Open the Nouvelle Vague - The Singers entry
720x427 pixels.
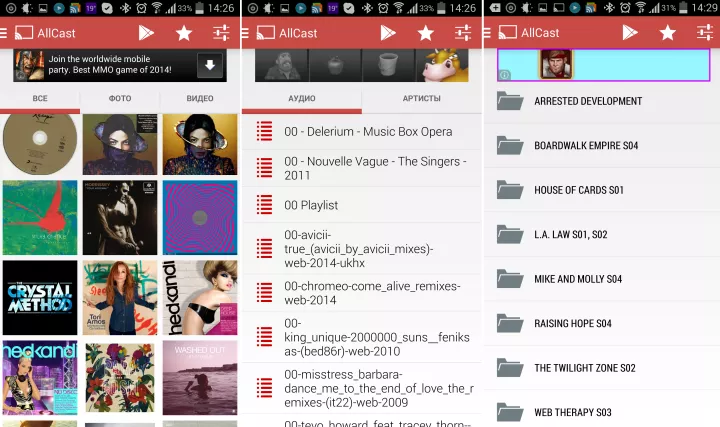[x=370, y=168]
